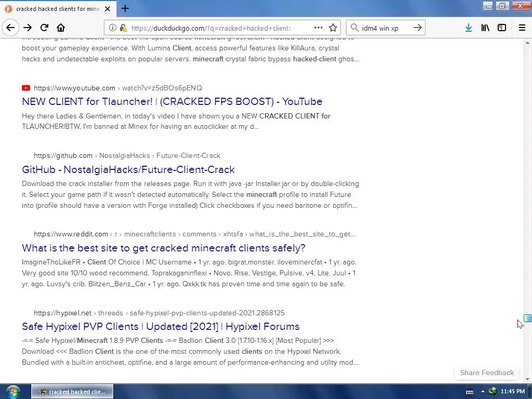Viewport: 532px width, 399px height.
Task: Open page actions three-dot menu
Action: pos(318,28)
